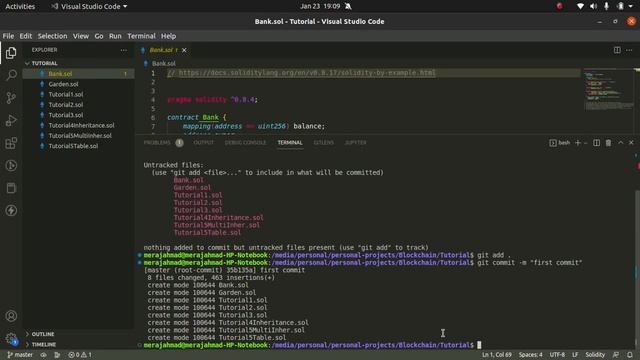
Task: Open Tutorial3.sol in the explorer
Action: 78,115
